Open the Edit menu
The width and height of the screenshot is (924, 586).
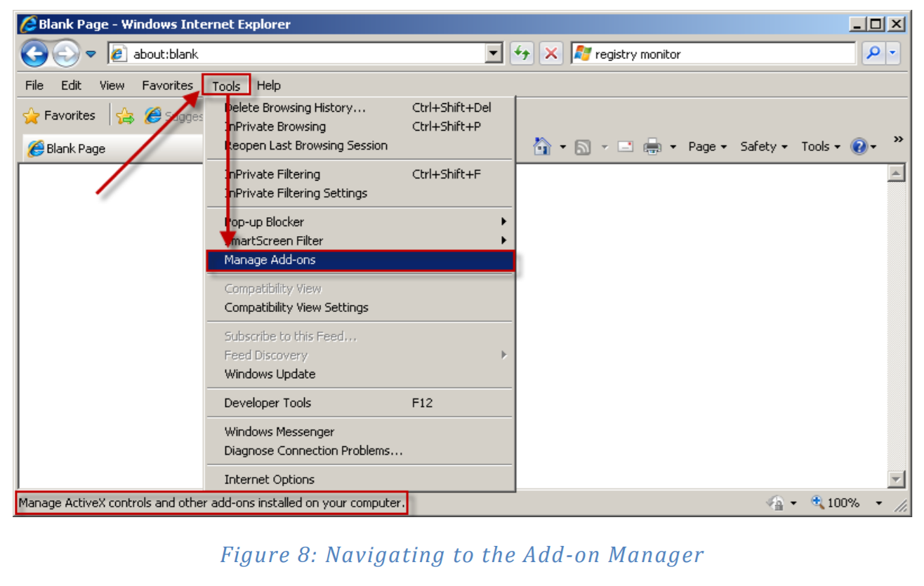coord(71,86)
